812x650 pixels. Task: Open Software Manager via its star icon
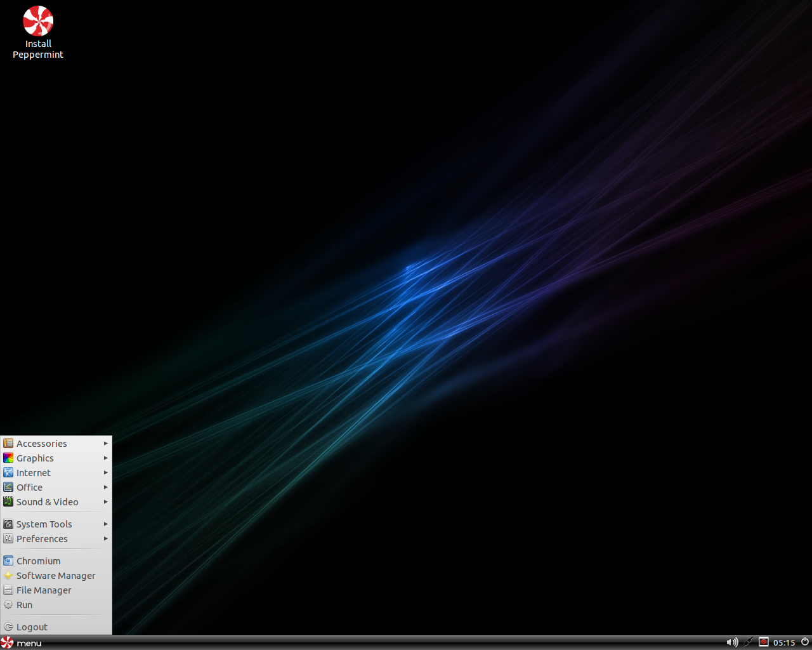coord(8,576)
